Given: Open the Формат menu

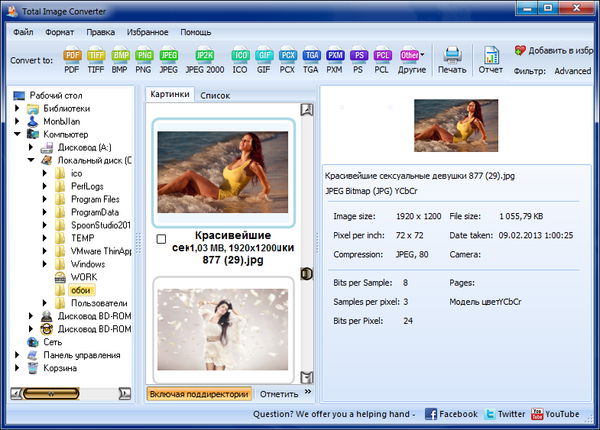Looking at the screenshot, I should [x=59, y=32].
